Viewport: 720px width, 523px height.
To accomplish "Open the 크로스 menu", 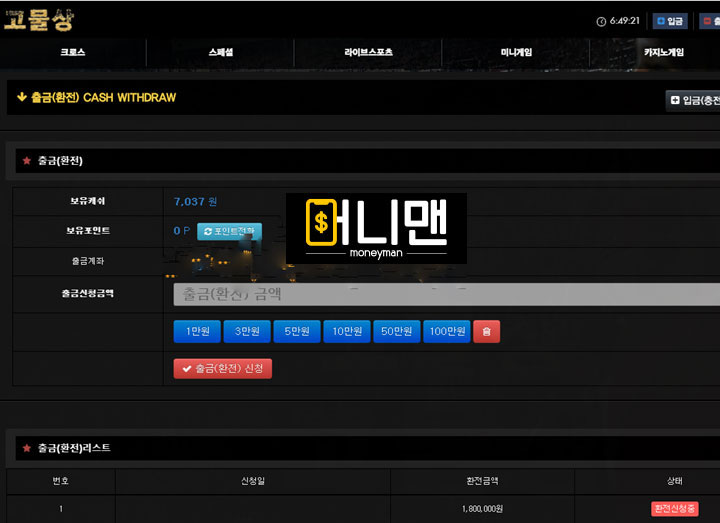I will coord(73,53).
